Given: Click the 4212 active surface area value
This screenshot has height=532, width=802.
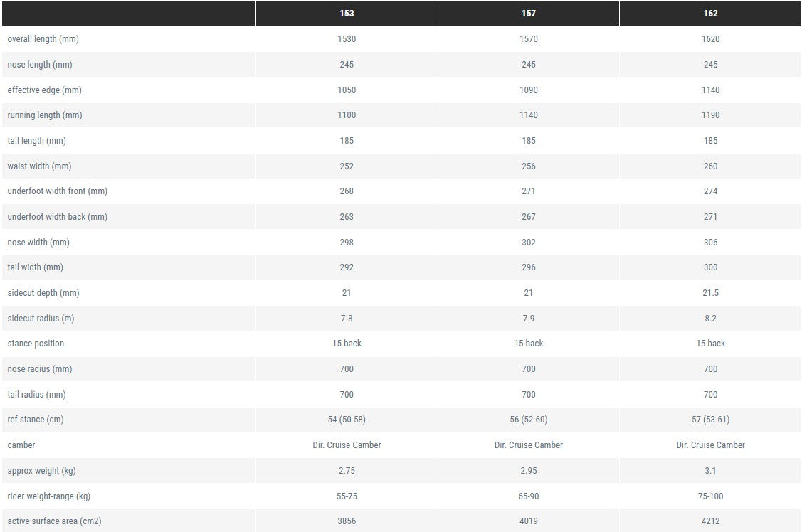Looking at the screenshot, I should (710, 521).
